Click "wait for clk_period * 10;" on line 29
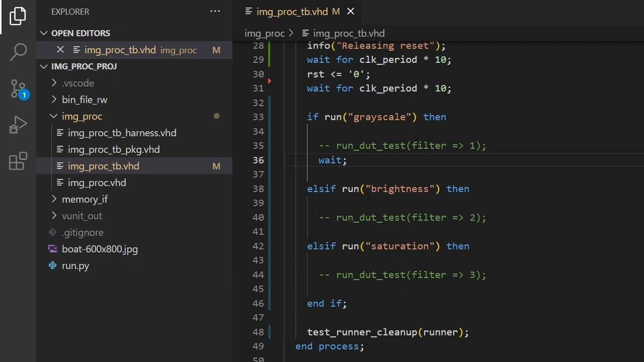 (379, 60)
